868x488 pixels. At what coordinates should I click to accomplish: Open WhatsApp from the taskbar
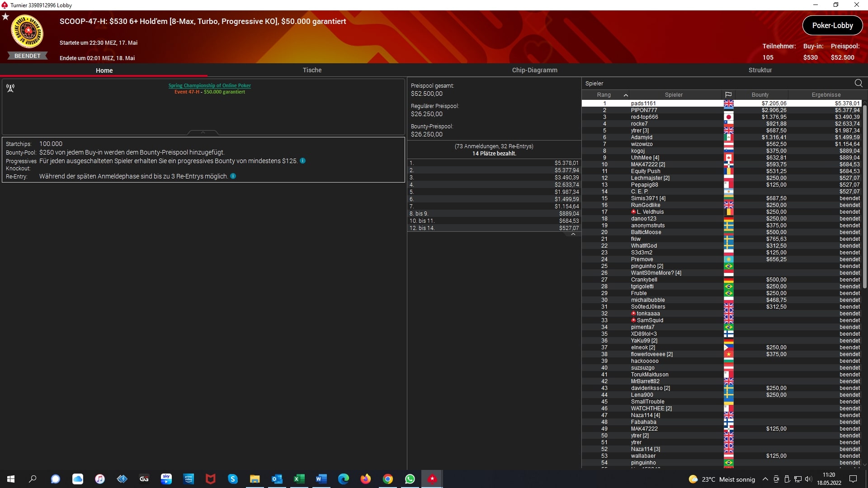coord(410,479)
